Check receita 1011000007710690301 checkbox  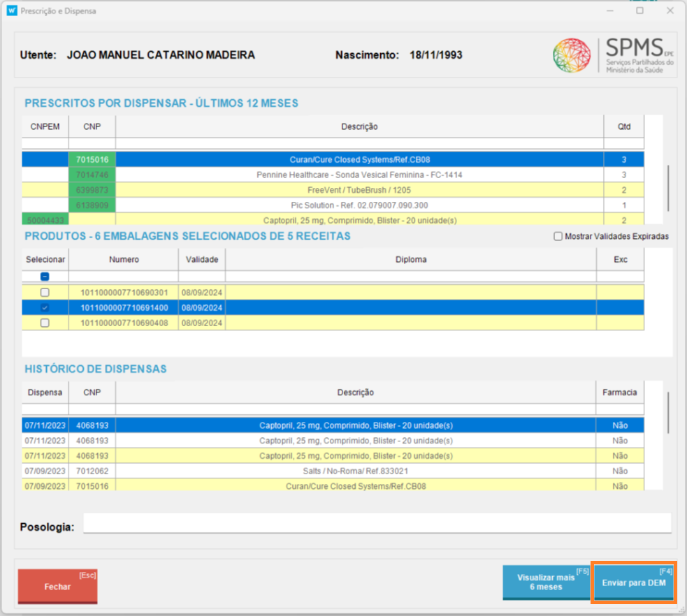pyautogui.click(x=45, y=293)
